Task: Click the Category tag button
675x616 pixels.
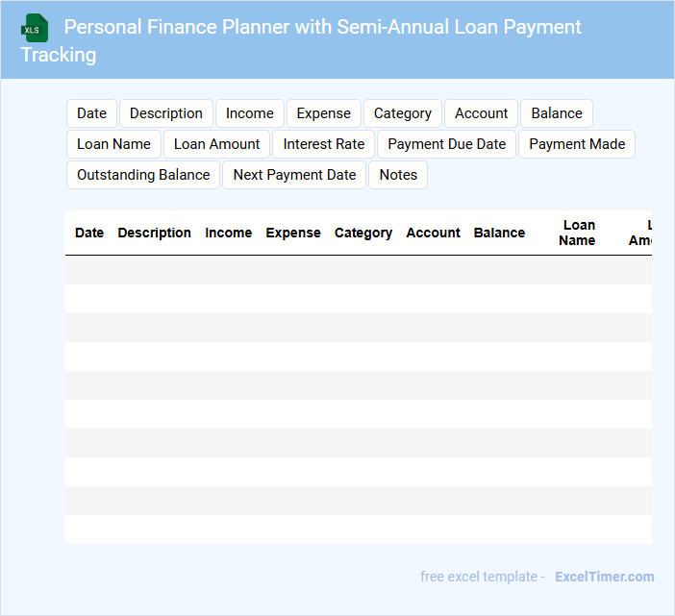Action: 403,113
